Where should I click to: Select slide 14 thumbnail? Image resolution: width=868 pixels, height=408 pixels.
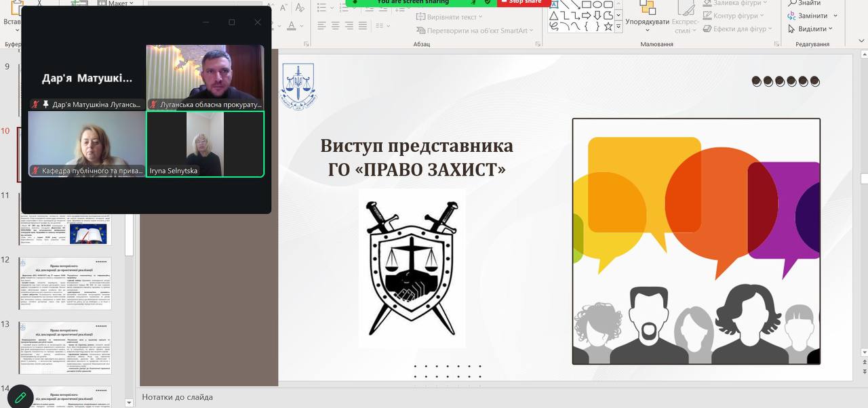tap(65, 396)
